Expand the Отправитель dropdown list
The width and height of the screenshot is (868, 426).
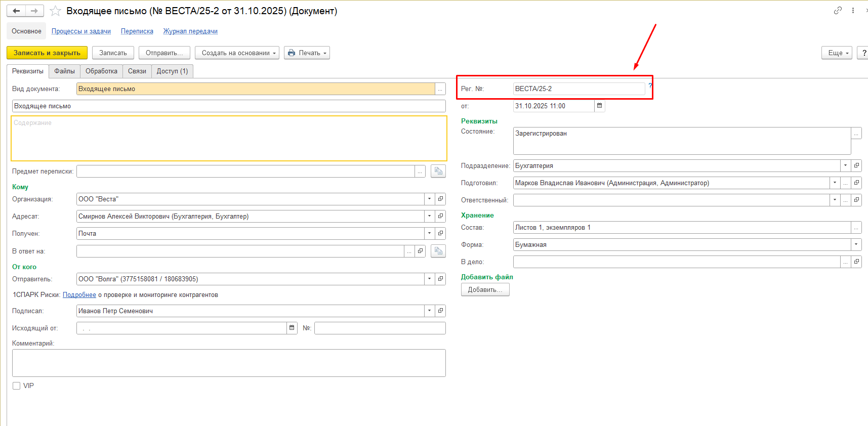430,279
